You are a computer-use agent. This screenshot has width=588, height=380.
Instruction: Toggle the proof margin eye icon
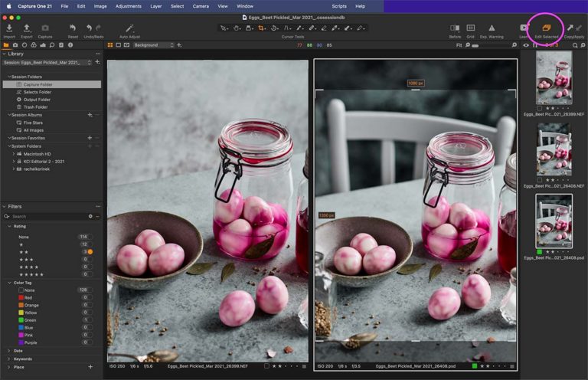(127, 45)
